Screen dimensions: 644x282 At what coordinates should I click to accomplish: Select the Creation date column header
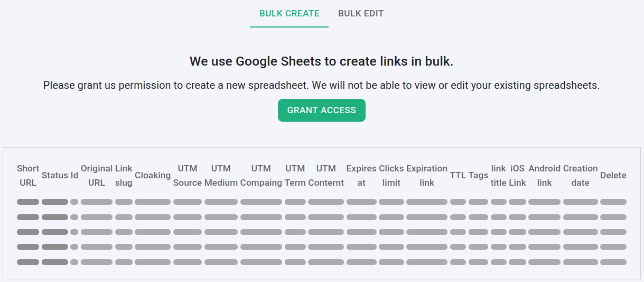point(580,176)
